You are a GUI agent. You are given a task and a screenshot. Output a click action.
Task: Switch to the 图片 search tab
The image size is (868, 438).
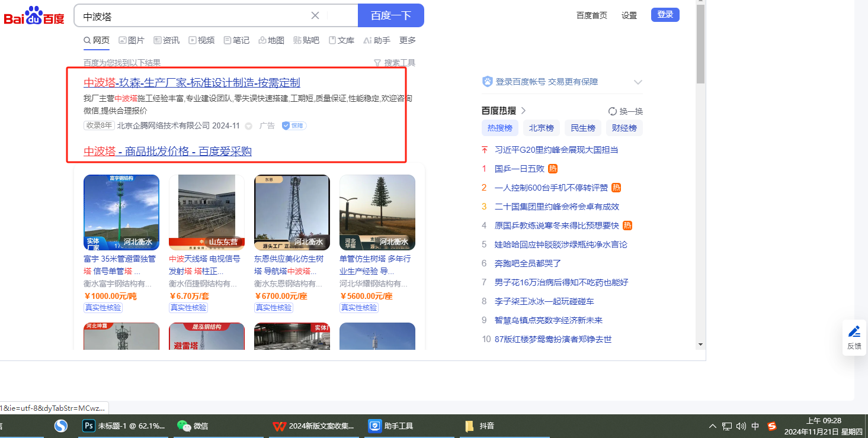132,40
